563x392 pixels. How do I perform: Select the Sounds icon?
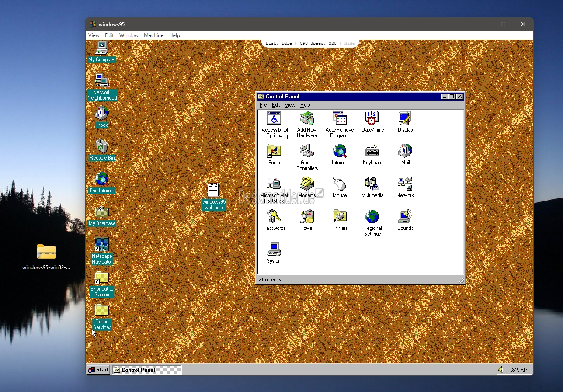405,217
